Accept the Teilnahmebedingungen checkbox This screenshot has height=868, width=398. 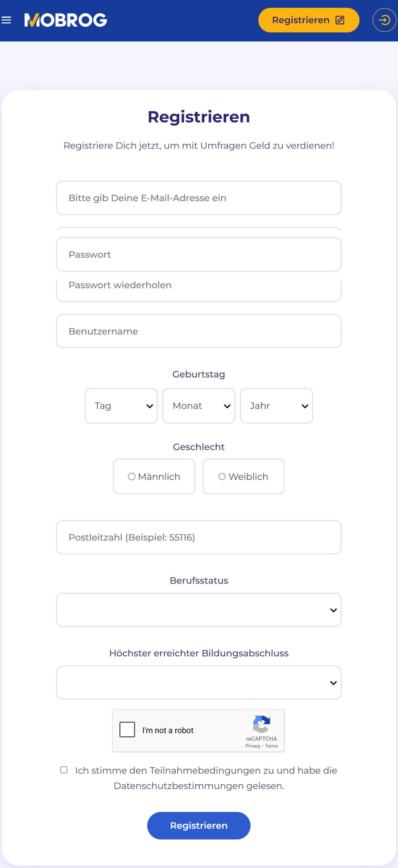pos(64,770)
